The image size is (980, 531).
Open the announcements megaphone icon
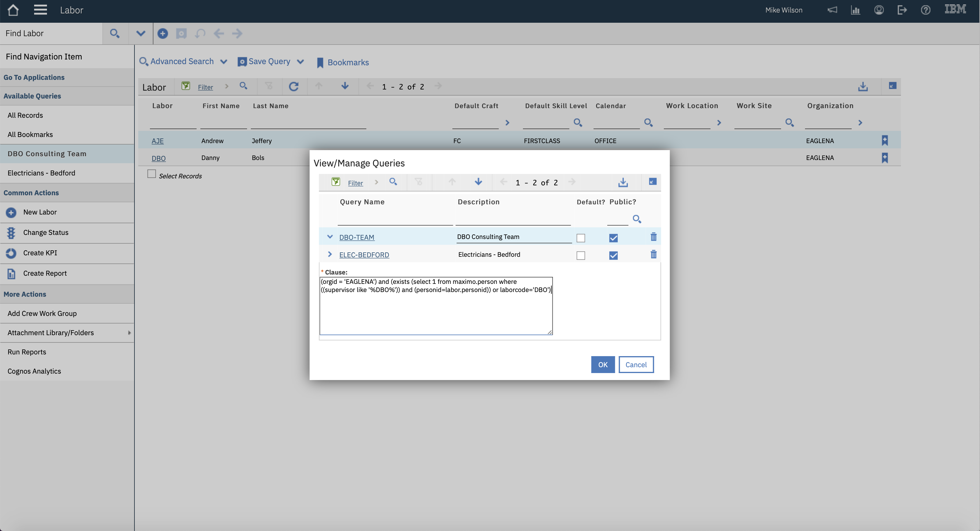[832, 10]
